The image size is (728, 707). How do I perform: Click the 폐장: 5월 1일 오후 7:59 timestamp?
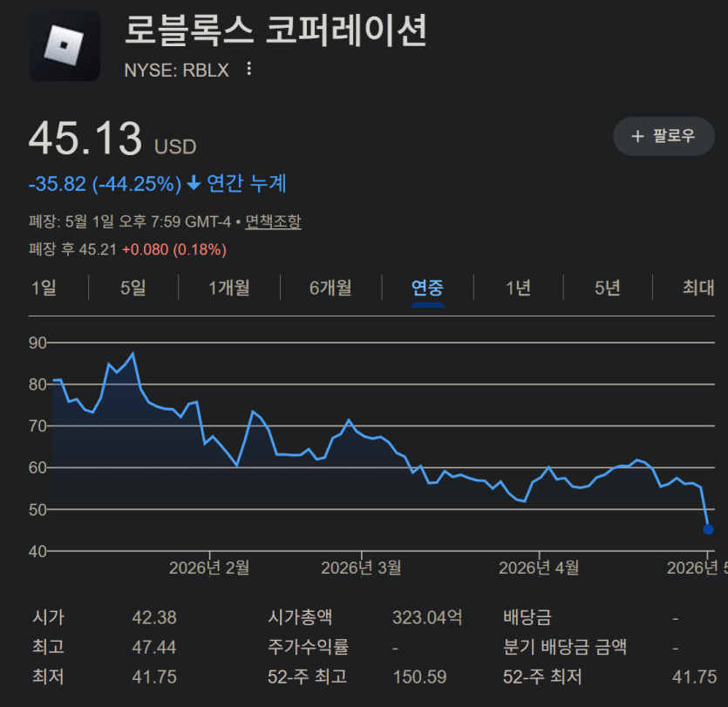[x=130, y=221]
